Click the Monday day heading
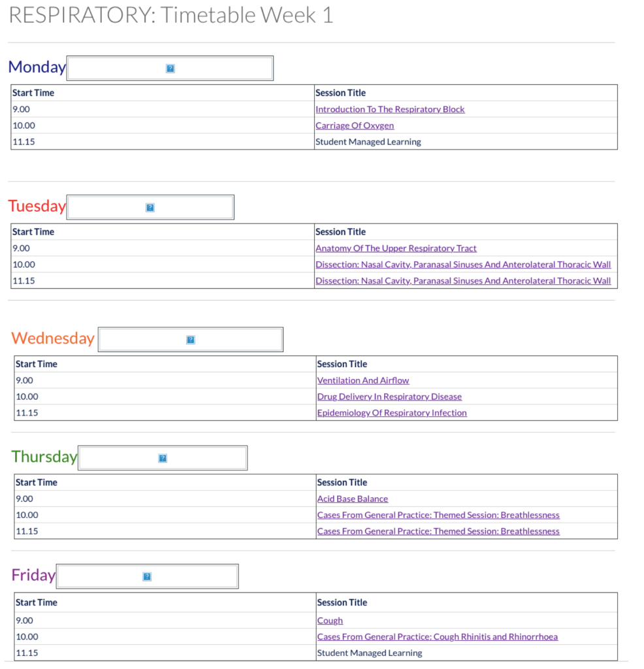 [x=37, y=67]
